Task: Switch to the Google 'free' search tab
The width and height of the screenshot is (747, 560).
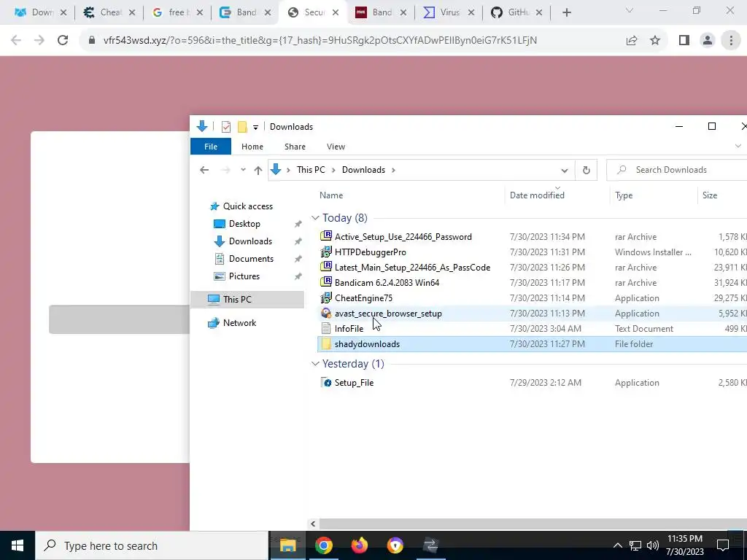Action: [x=177, y=12]
